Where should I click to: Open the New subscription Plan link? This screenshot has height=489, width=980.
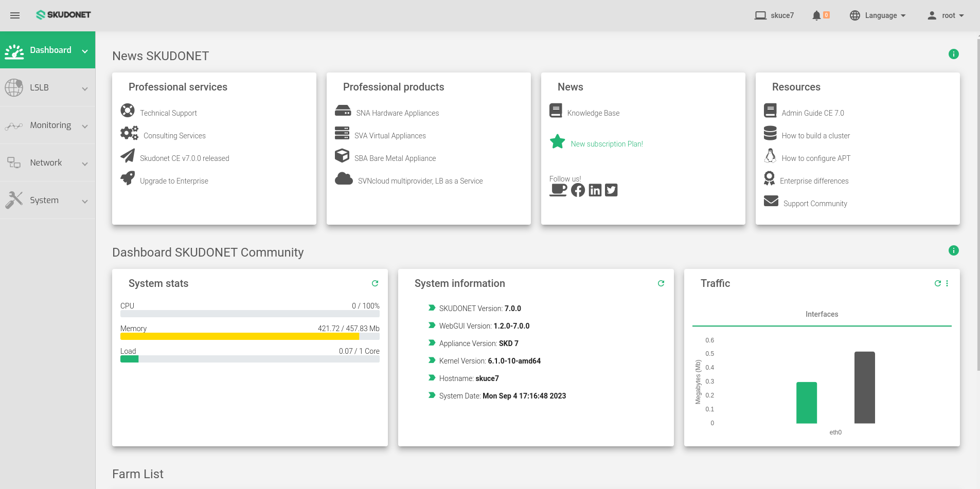coord(607,143)
